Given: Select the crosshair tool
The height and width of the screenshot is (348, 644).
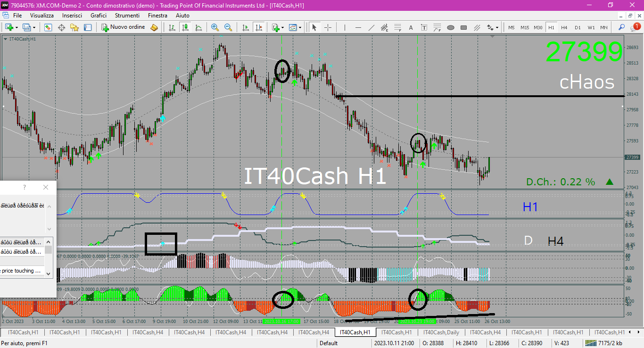Looking at the screenshot, I should tap(328, 27).
